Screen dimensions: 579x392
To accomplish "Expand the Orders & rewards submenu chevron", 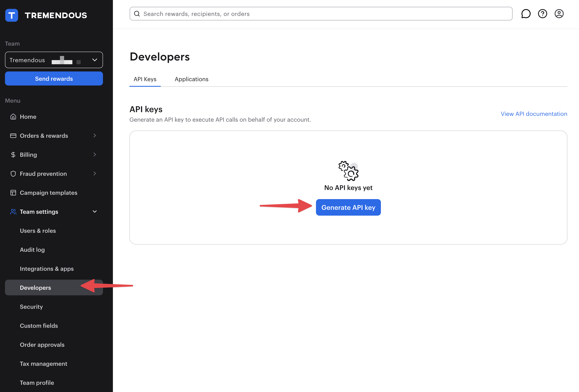I will pyautogui.click(x=95, y=136).
